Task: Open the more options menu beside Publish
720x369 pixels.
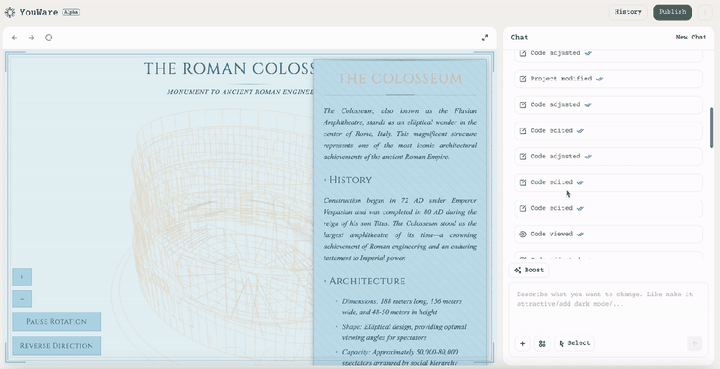Action: pos(705,12)
